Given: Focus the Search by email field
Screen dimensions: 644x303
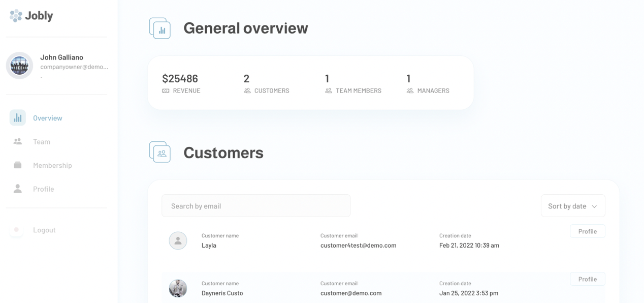Looking at the screenshot, I should pyautogui.click(x=256, y=206).
